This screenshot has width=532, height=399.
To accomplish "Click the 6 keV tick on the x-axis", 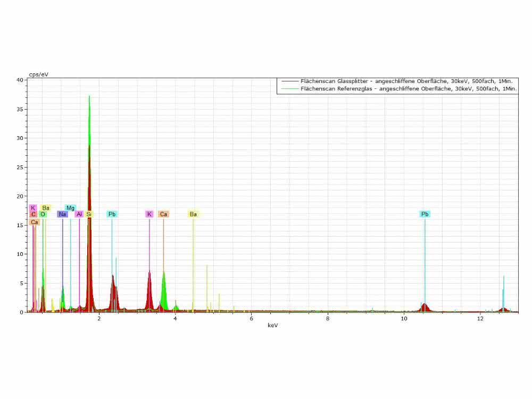I will point(252,318).
